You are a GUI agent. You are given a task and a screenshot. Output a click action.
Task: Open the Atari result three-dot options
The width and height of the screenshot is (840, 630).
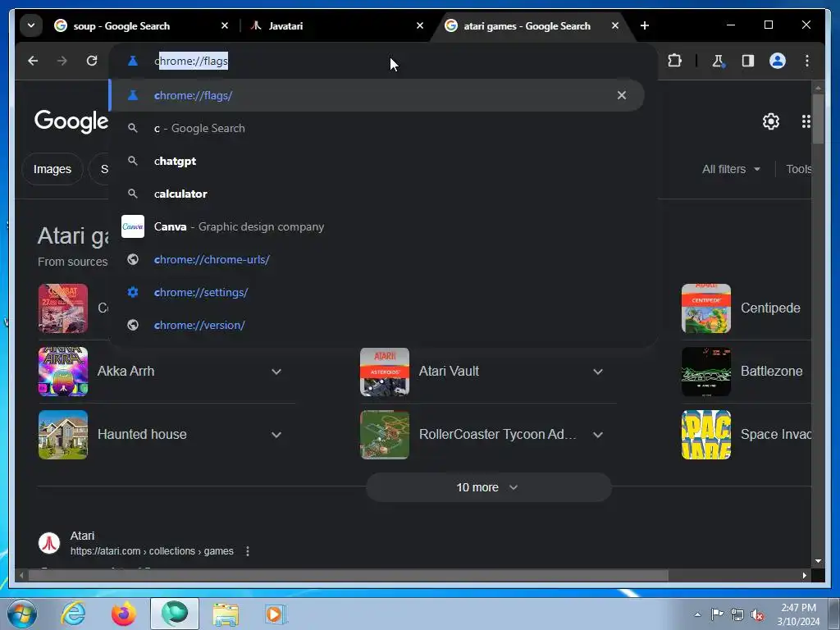click(248, 551)
